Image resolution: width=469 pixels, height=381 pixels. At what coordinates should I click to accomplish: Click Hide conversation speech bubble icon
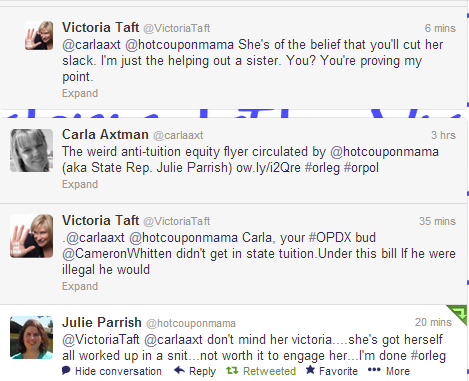coord(66,370)
